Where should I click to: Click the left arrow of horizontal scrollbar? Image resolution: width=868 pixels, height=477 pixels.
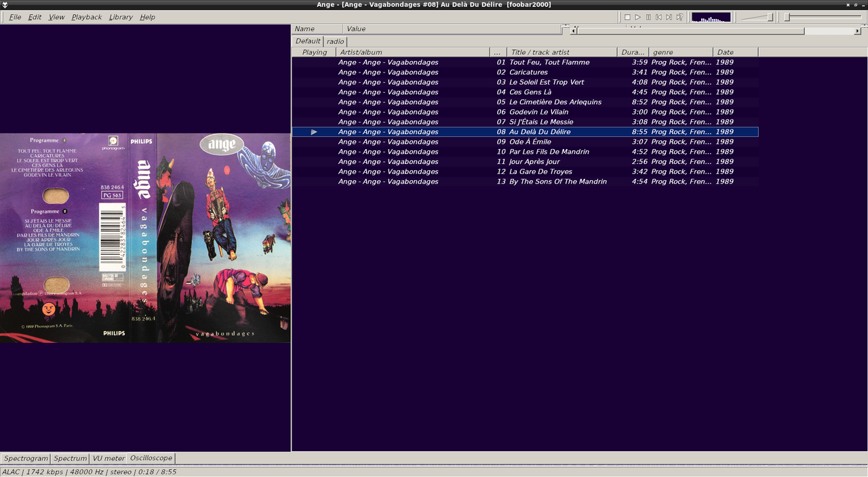tap(574, 30)
